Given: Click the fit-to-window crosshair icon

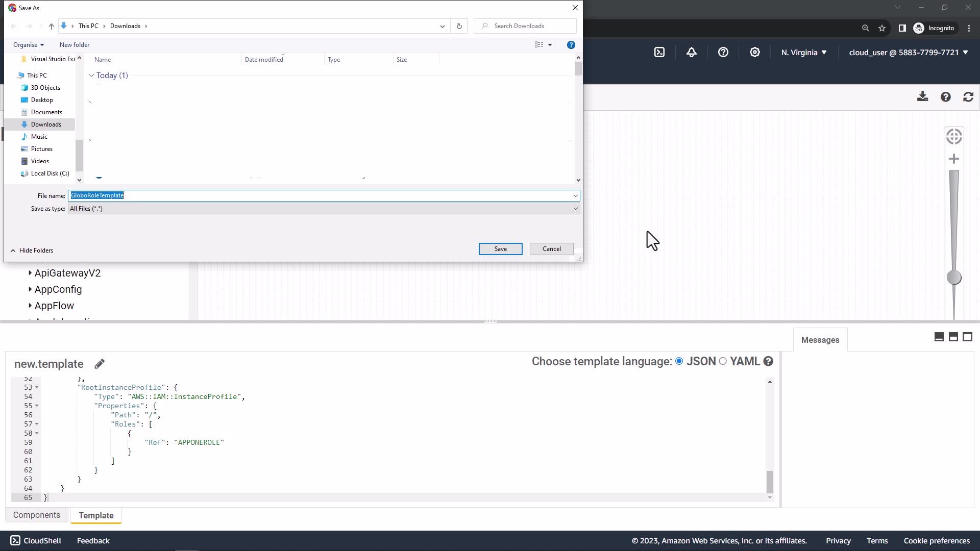Looking at the screenshot, I should (953, 137).
